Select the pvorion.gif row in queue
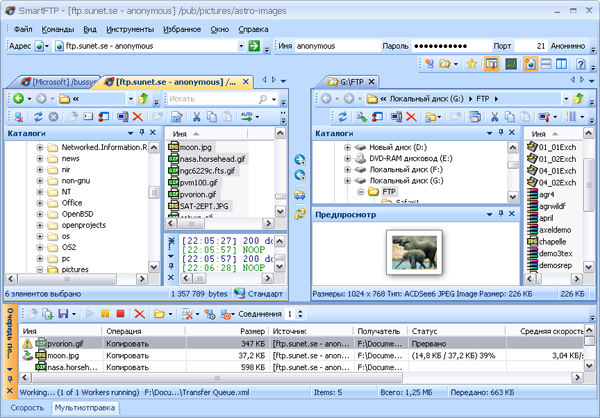The height and width of the screenshot is (418, 600). tap(302, 343)
